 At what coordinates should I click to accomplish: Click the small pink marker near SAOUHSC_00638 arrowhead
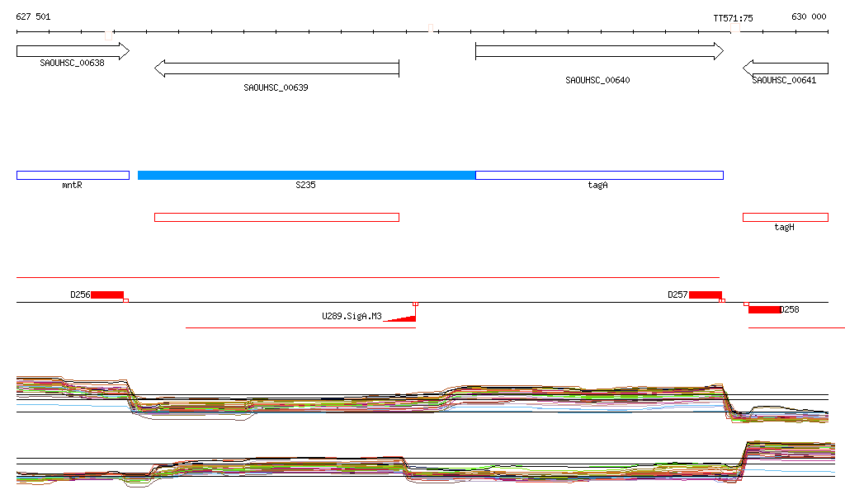pos(108,35)
